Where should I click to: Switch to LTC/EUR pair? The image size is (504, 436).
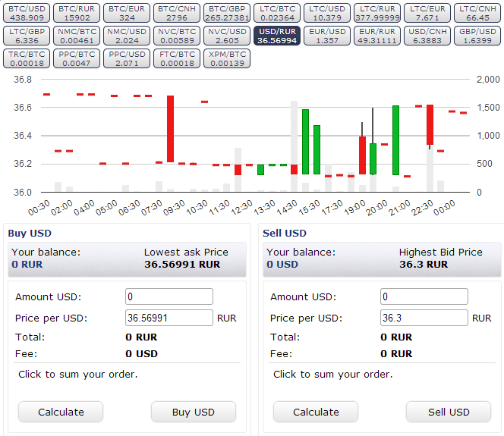[x=428, y=13]
